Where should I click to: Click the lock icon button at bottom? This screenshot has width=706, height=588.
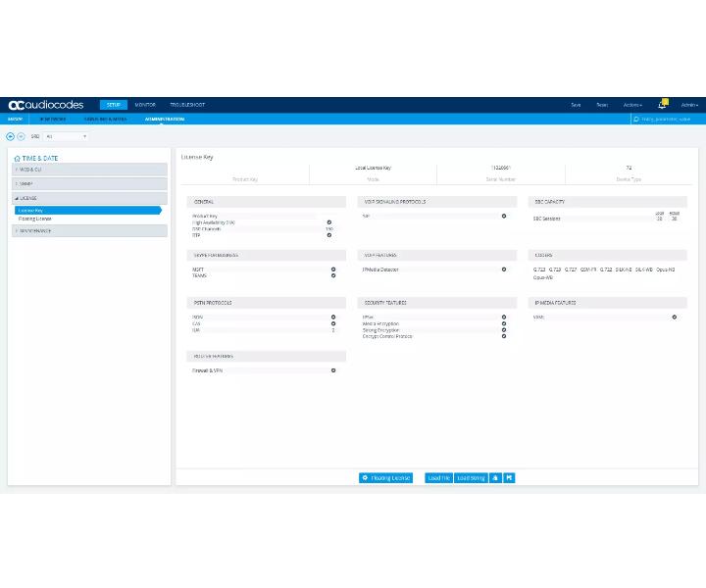495,478
